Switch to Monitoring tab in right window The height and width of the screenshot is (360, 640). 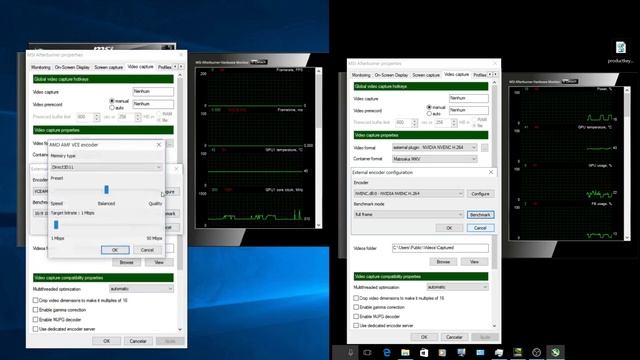[x=361, y=75]
